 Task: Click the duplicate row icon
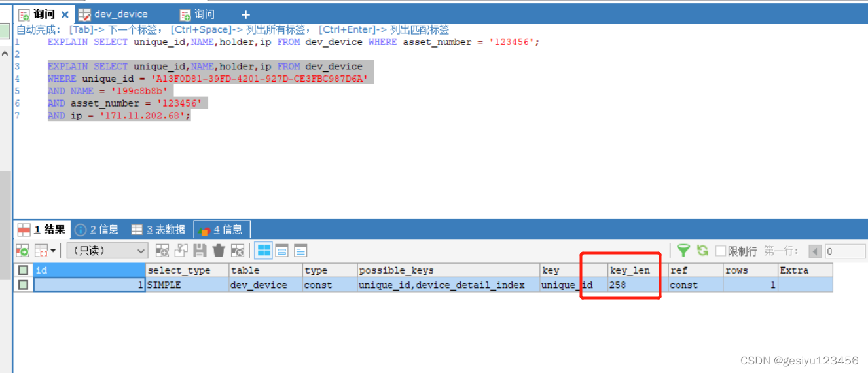(181, 251)
